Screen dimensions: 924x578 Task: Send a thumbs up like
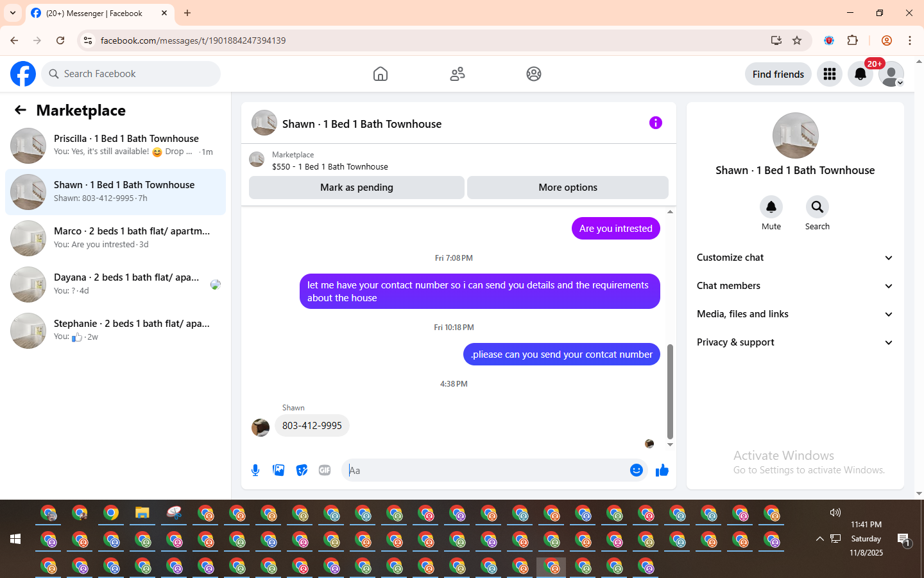[662, 470]
